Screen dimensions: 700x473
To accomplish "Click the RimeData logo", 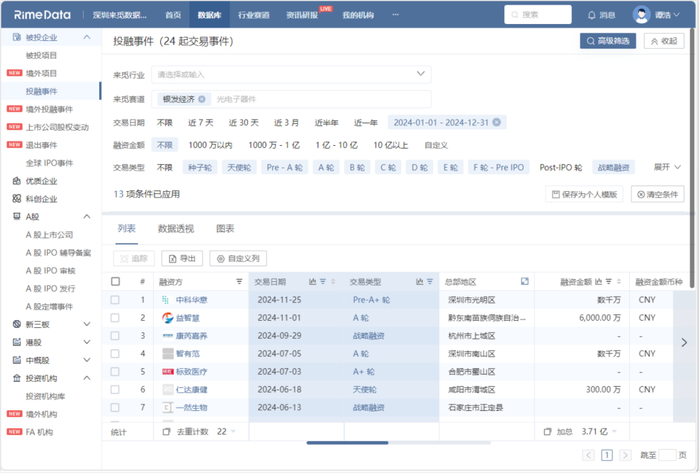I will 42,15.
